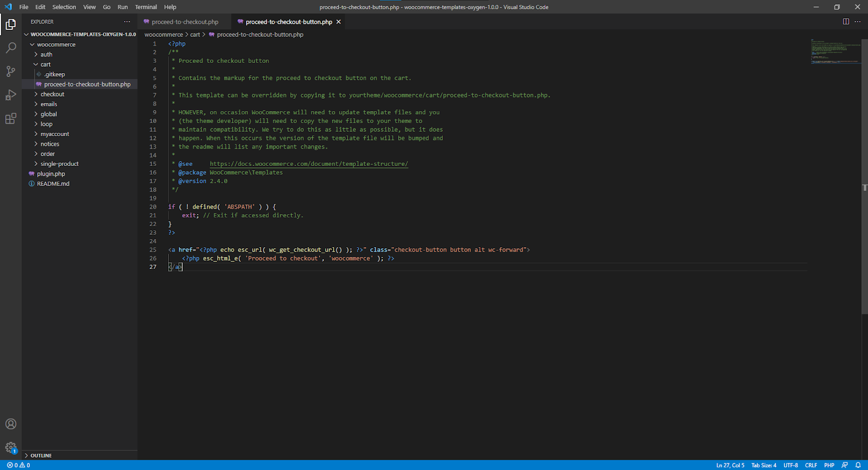Open the Search view in activity bar
Viewport: 868px width, 470px height.
[11, 48]
